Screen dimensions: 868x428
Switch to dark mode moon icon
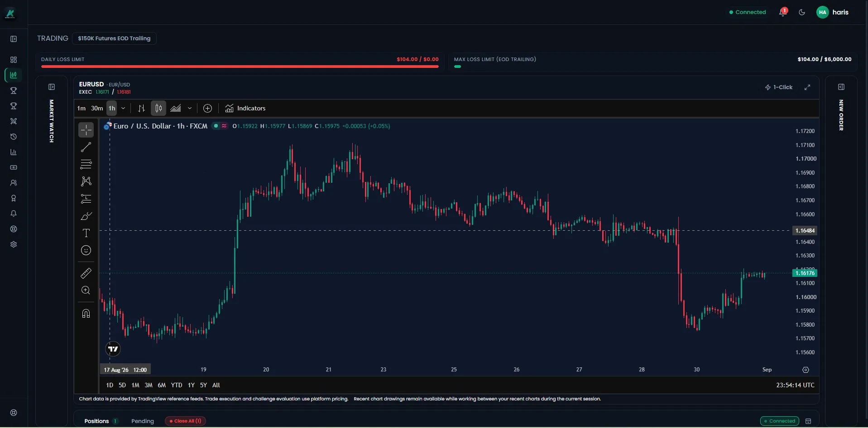point(802,12)
